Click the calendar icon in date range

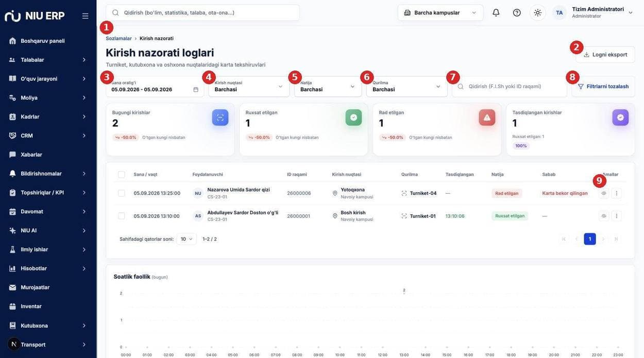click(196, 90)
